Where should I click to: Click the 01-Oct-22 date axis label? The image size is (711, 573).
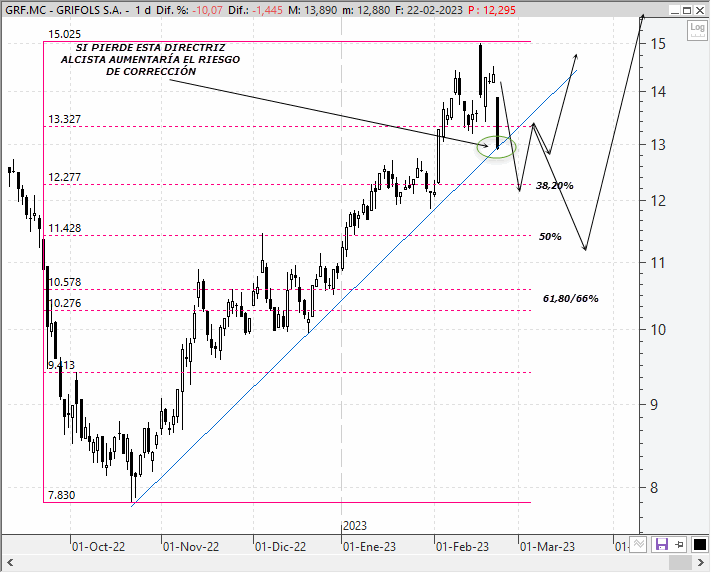[98, 547]
